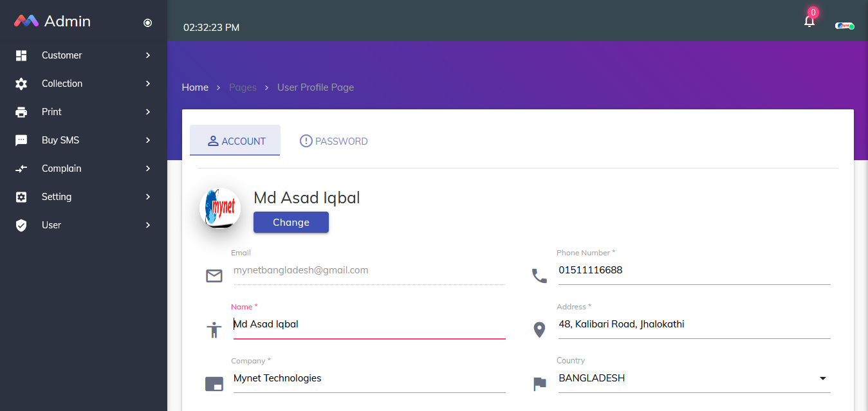Select the ACCOUNT tab
This screenshot has width=868, height=411.
235,141
